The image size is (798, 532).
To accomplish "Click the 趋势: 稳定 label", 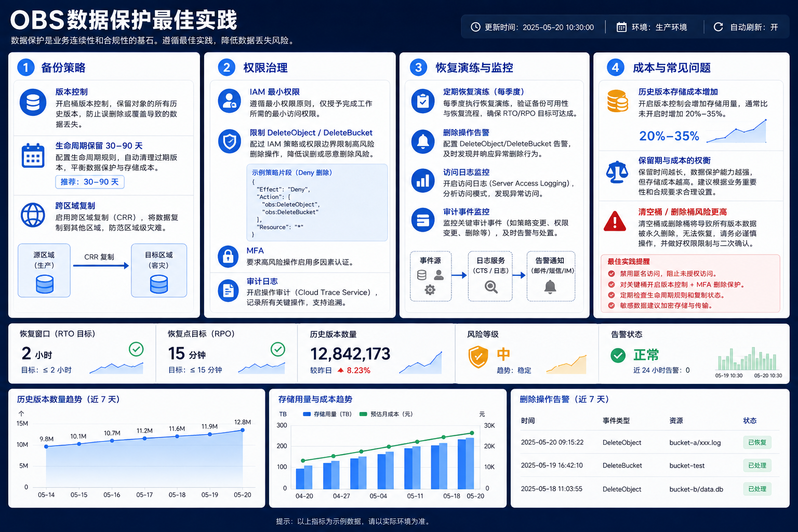I will (514, 370).
